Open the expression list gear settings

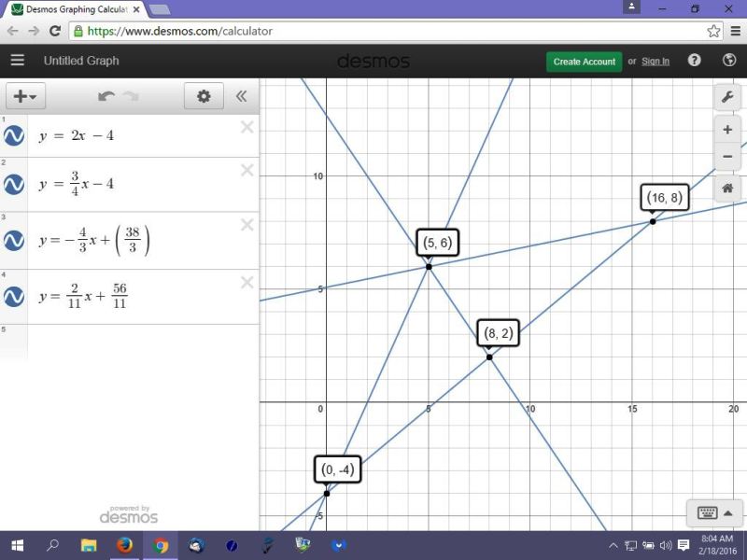click(204, 96)
